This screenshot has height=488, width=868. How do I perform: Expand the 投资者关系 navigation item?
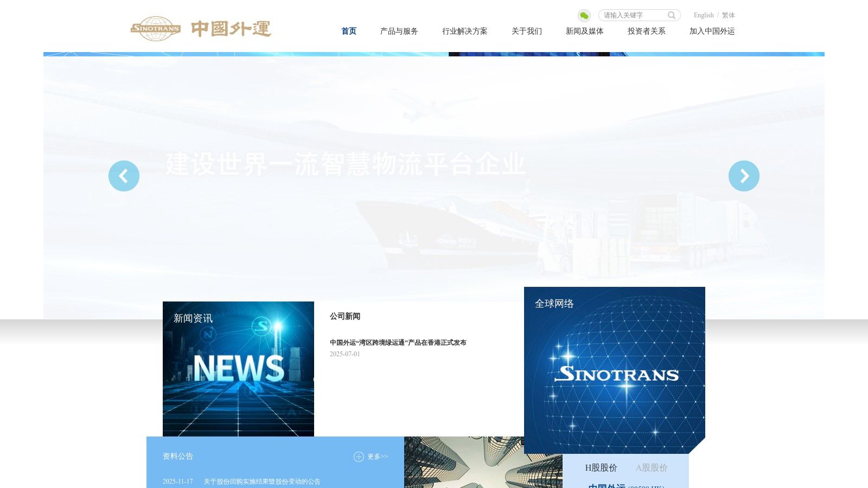[x=646, y=31]
